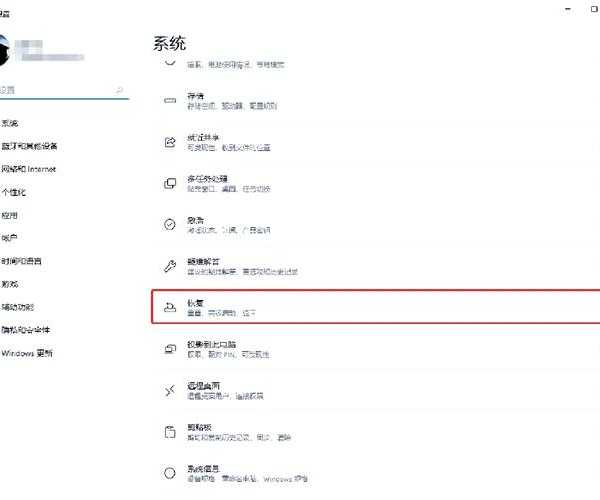Click the Troubleshoot (疑难解答) wrench icon

tap(169, 266)
